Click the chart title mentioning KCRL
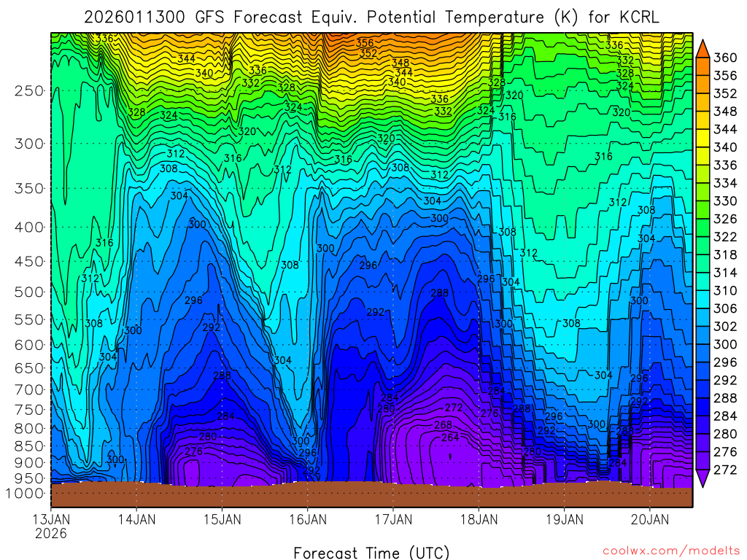This screenshot has height=560, width=747. tap(371, 17)
